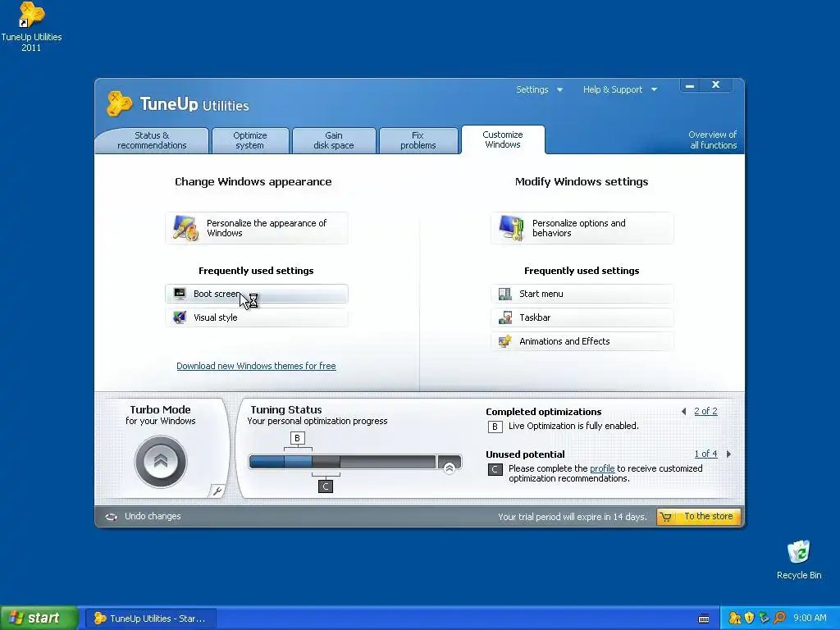This screenshot has width=840, height=630.
Task: Open Taskbar setting
Action: coord(582,317)
